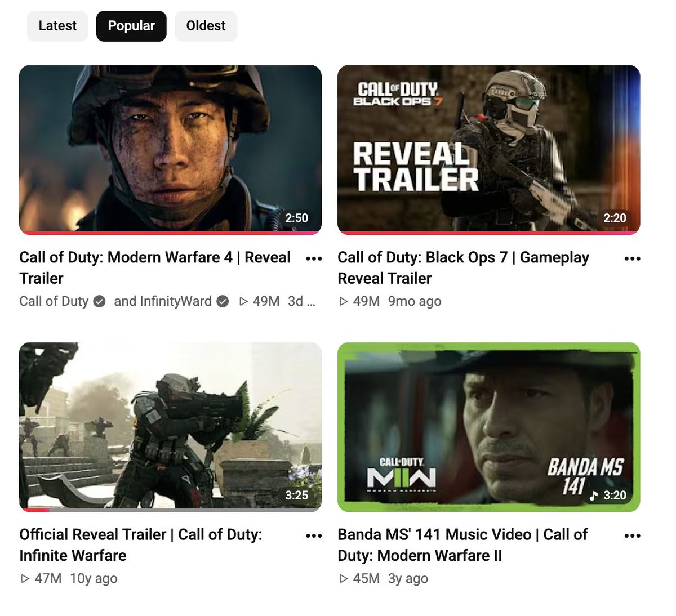Click the 47M views count under Infinite Warfare

coord(41,578)
